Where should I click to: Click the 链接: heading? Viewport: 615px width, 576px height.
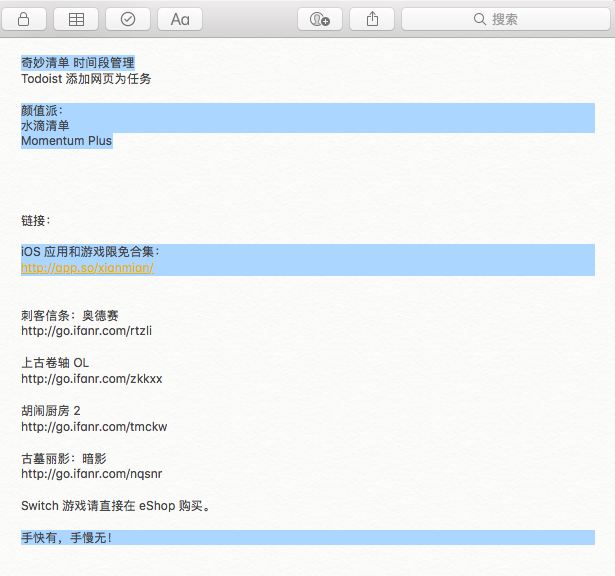(x=36, y=220)
